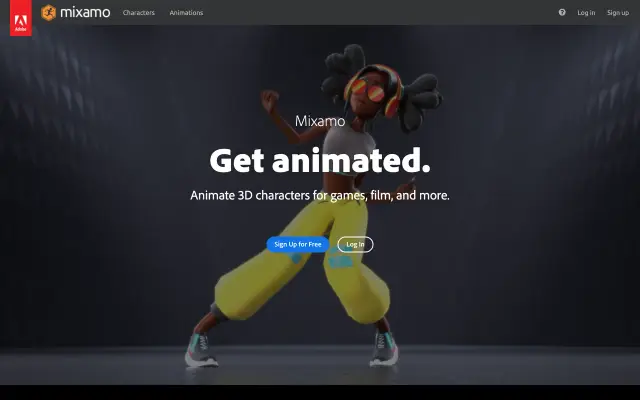Click the outlined Log In button

[x=355, y=244]
